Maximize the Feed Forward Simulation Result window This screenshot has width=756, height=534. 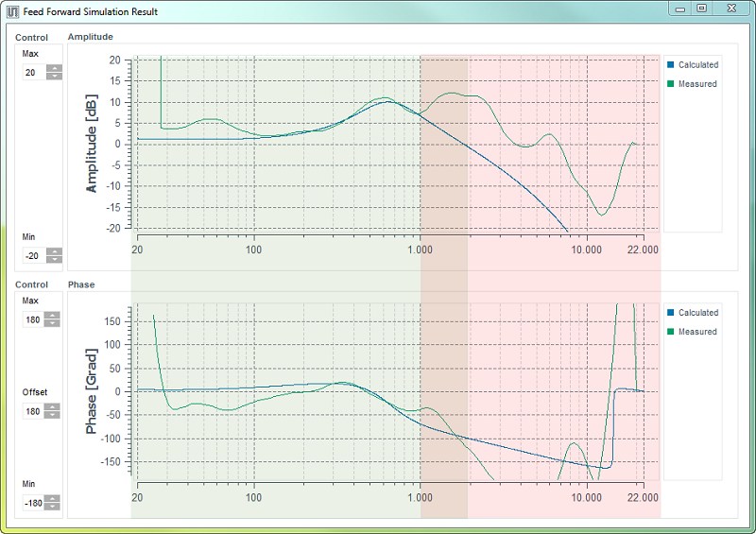[x=702, y=9]
